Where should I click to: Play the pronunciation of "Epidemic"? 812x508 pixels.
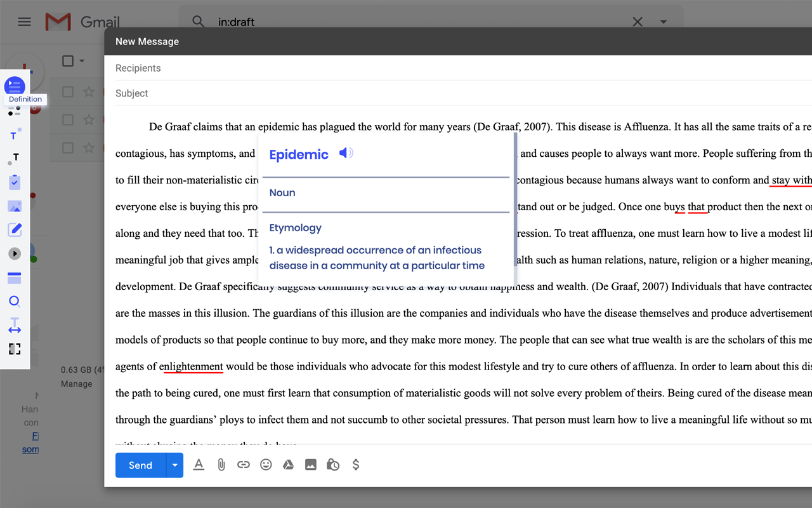click(346, 153)
